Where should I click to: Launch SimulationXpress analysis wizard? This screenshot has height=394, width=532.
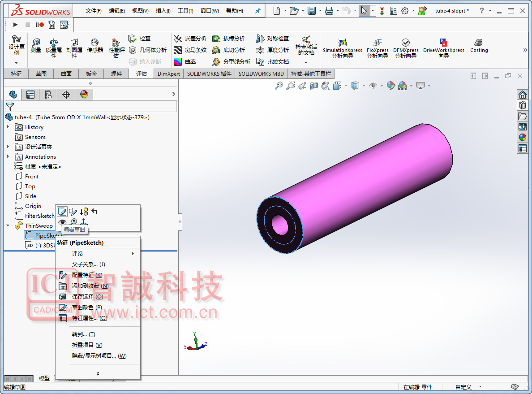[342, 48]
